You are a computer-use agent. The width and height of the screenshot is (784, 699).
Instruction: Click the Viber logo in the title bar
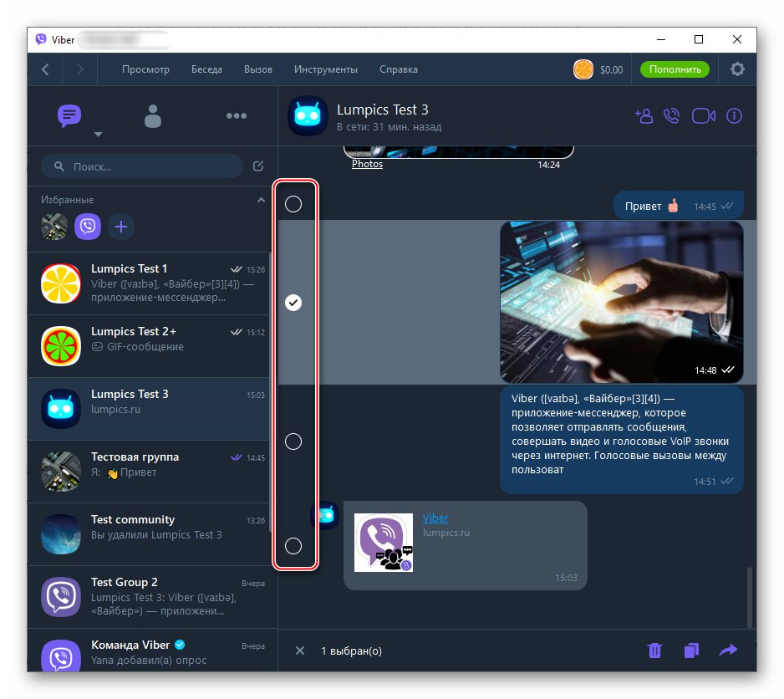tap(41, 39)
